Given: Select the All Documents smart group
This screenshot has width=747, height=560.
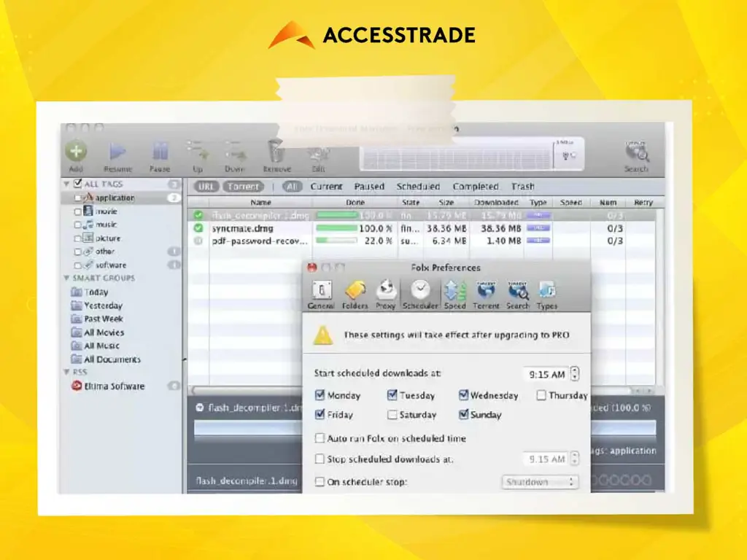Looking at the screenshot, I should tap(106, 359).
